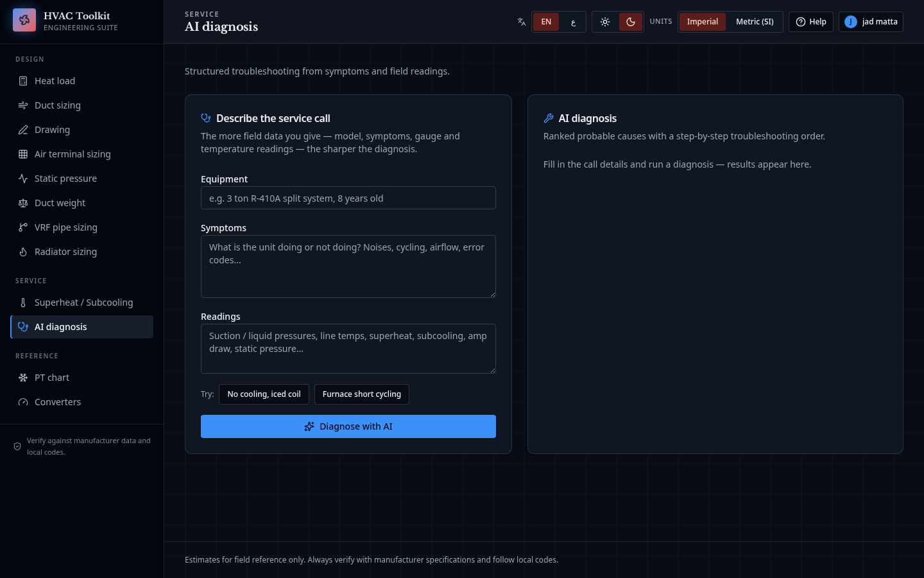
Task: Focus the Equipment input field
Action: tap(348, 198)
